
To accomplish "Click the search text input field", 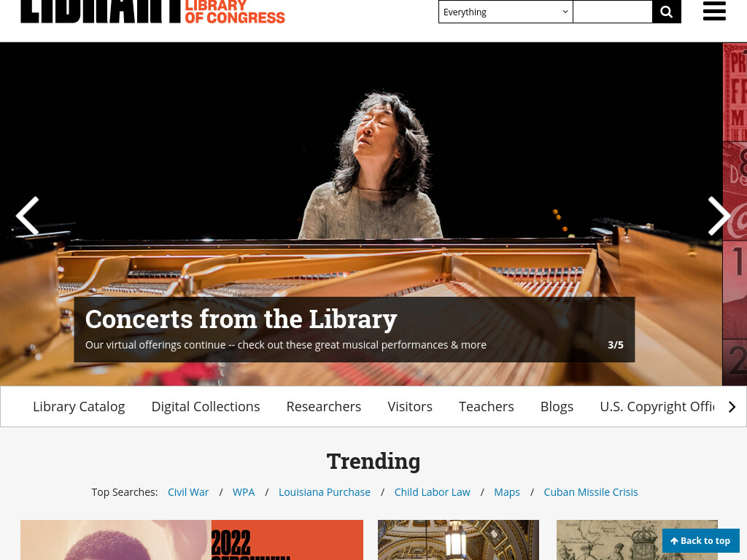I will (612, 12).
